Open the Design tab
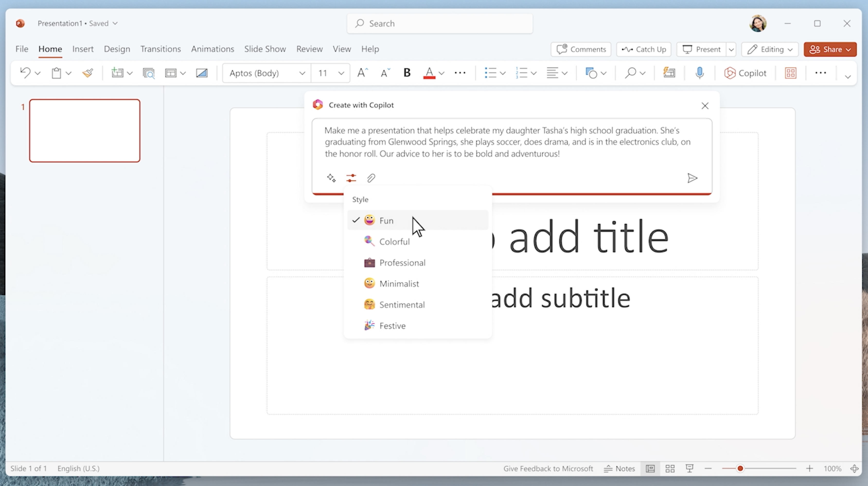This screenshot has height=486, width=868. 117,49
